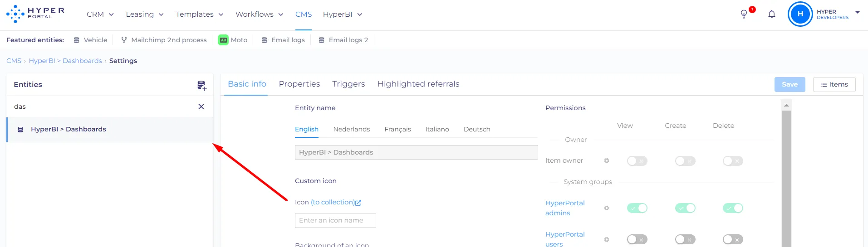Toggle Item owner Create permission
868x247 pixels.
coord(685,161)
